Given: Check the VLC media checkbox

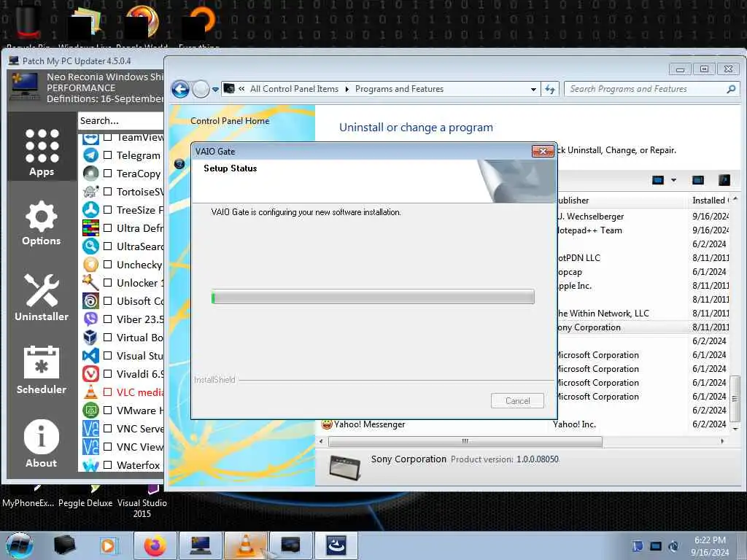Looking at the screenshot, I should click(108, 392).
